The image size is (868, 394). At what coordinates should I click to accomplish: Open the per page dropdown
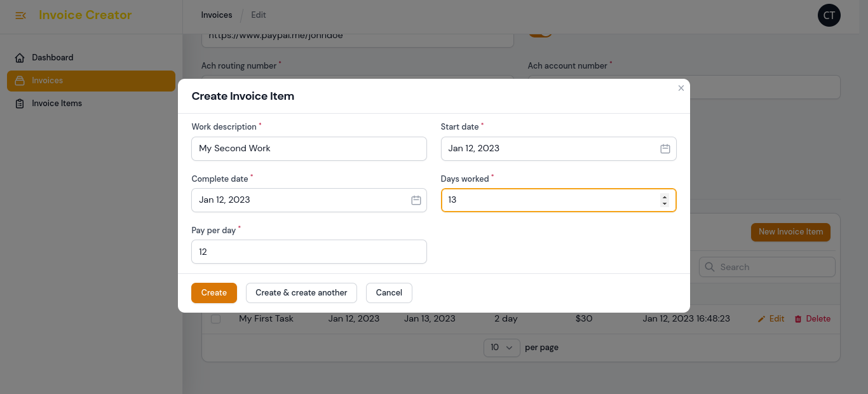click(502, 348)
